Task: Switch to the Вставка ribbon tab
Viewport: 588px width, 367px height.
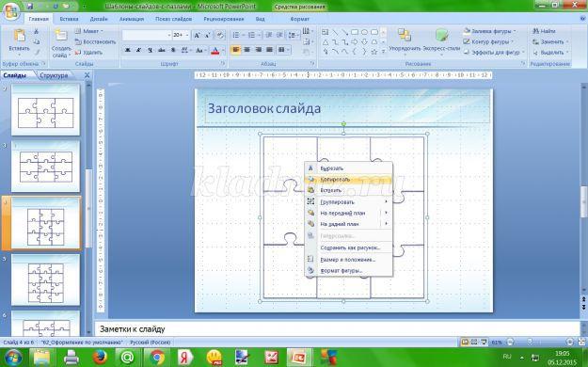Action: pyautogui.click(x=69, y=19)
